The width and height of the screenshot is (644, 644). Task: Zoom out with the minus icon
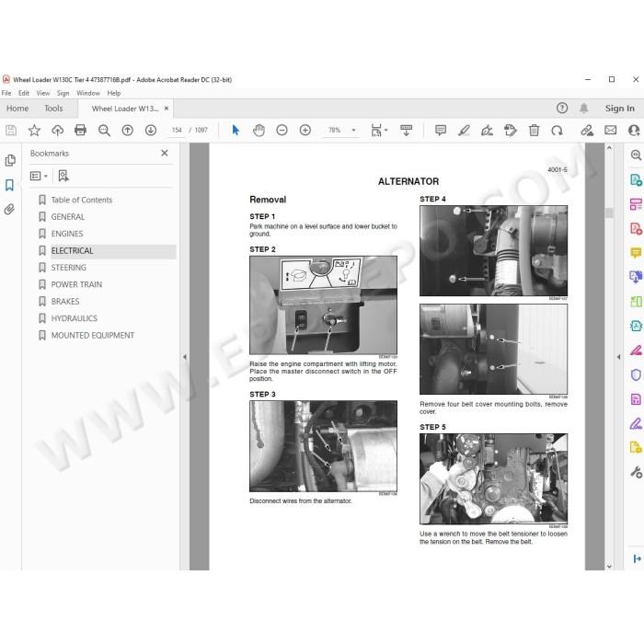(x=282, y=131)
